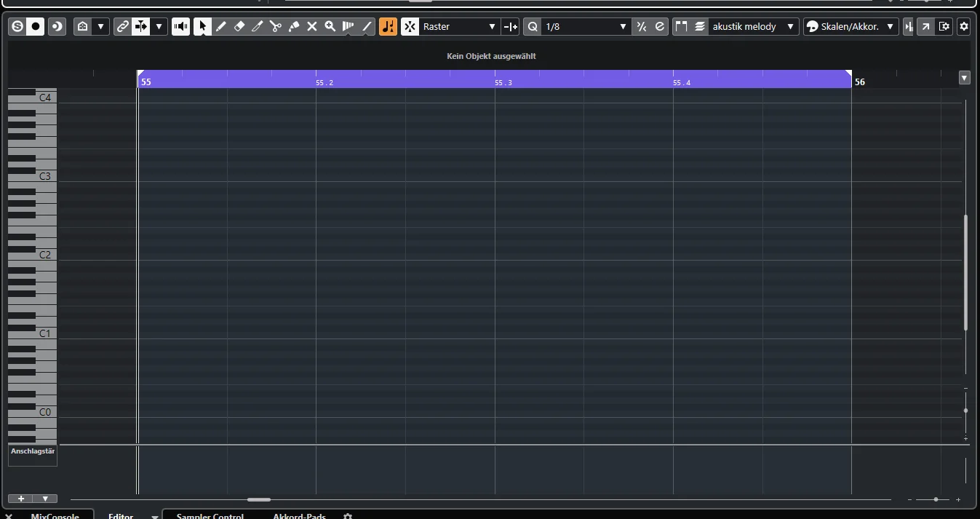Toggle orange Auto Select Controllers button
Image resolution: width=980 pixels, height=519 pixels.
[388, 27]
